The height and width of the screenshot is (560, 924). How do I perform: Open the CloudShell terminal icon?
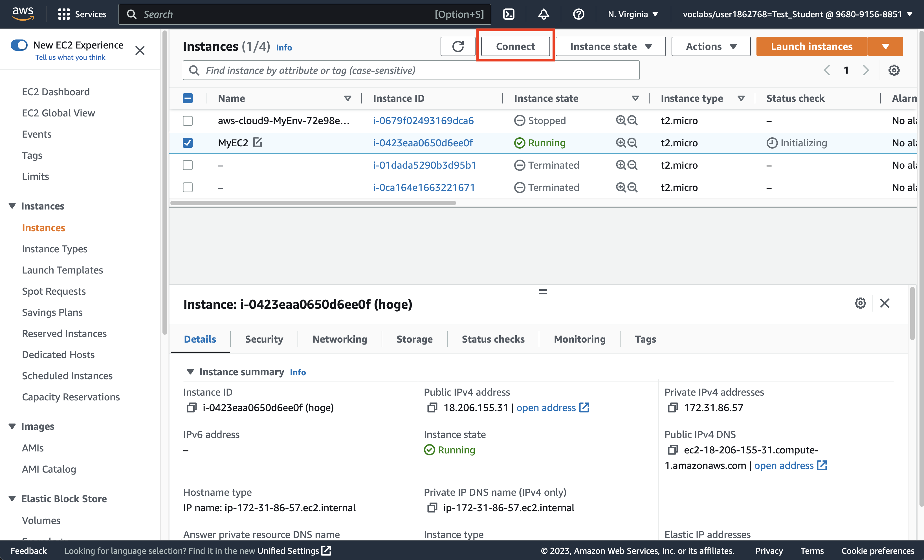click(509, 14)
